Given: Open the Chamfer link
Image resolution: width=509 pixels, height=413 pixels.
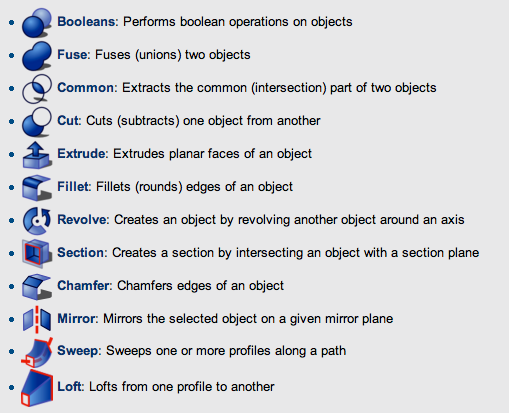Looking at the screenshot, I should click(83, 286).
